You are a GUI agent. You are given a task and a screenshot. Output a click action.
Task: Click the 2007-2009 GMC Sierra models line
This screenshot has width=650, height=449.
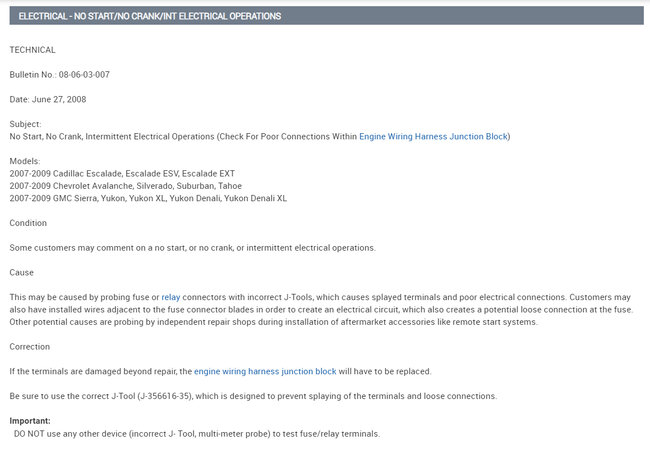[x=148, y=198]
